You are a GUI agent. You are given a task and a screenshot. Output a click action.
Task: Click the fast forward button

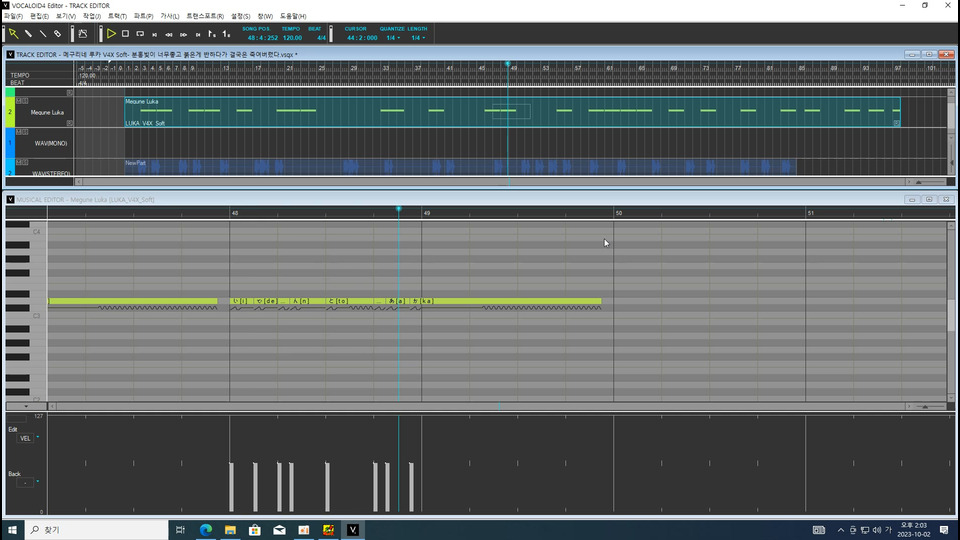[x=184, y=34]
